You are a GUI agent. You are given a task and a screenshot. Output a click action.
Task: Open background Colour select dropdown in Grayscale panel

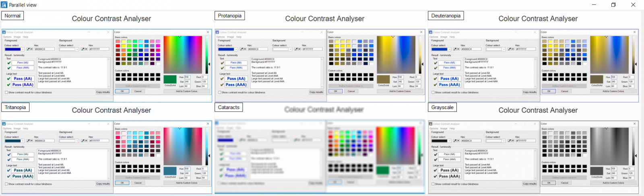504,141
